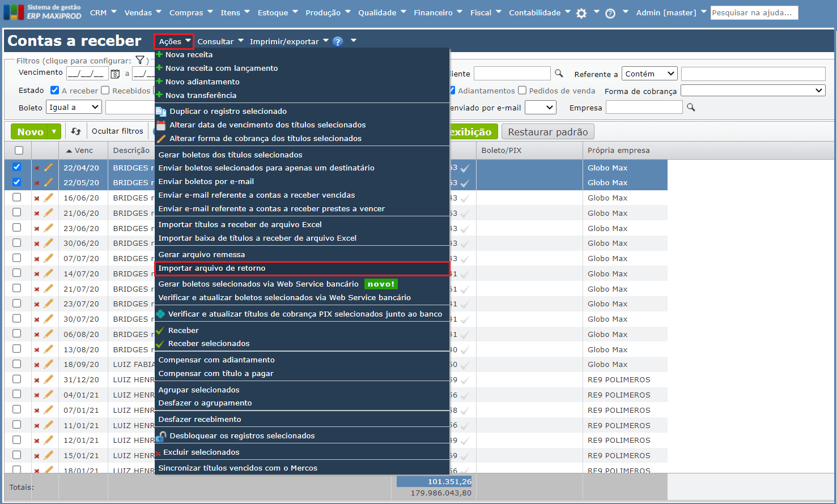Viewport: 837px width, 504px height.
Task: Click the blue help icon beside Imprimir/exportar
Action: (x=338, y=41)
